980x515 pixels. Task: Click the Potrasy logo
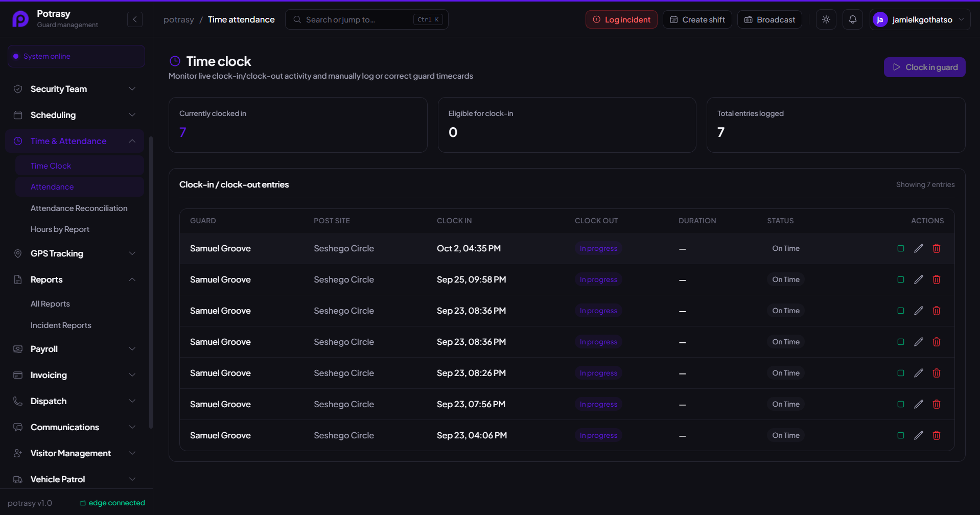pyautogui.click(x=20, y=19)
